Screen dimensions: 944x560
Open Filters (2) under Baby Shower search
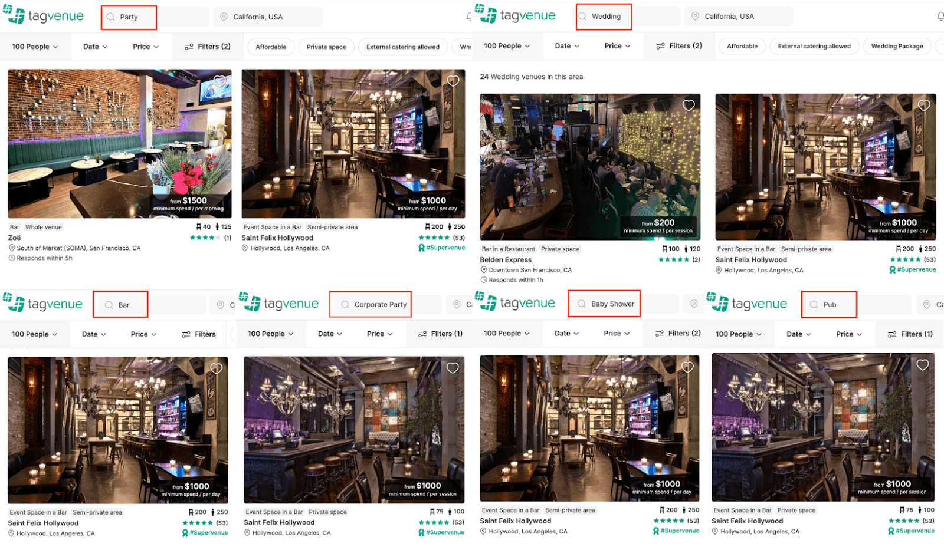pos(678,334)
